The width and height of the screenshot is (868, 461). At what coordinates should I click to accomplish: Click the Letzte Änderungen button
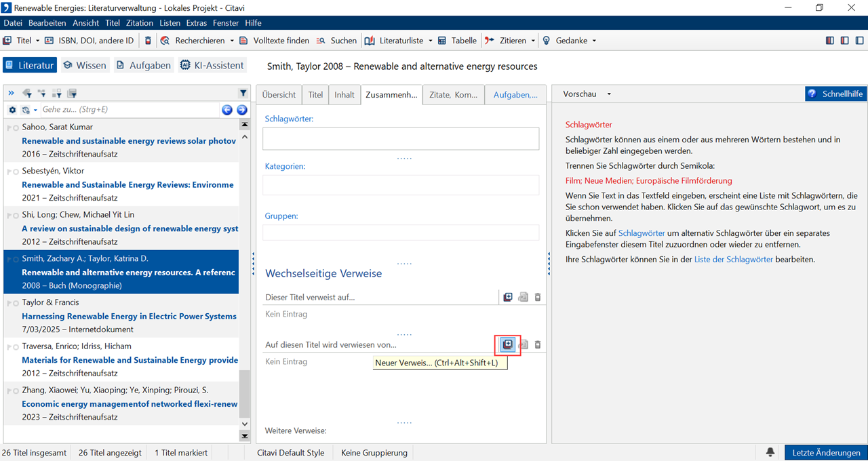tap(825, 452)
